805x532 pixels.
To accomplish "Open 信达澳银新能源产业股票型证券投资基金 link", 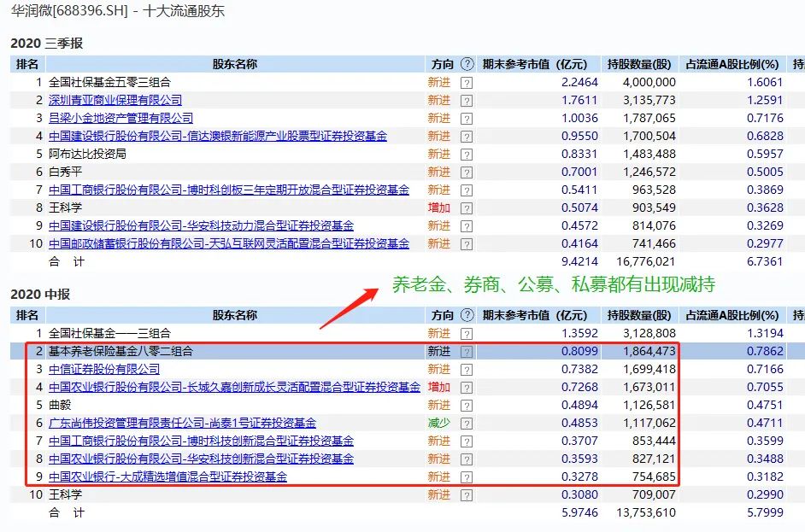I will click(x=218, y=136).
